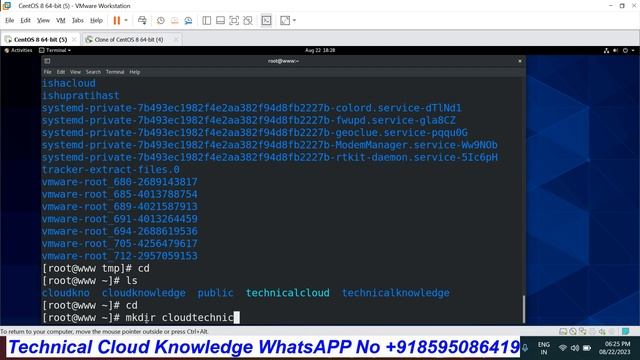Expand the GNOME system menu arrow

tap(633, 50)
